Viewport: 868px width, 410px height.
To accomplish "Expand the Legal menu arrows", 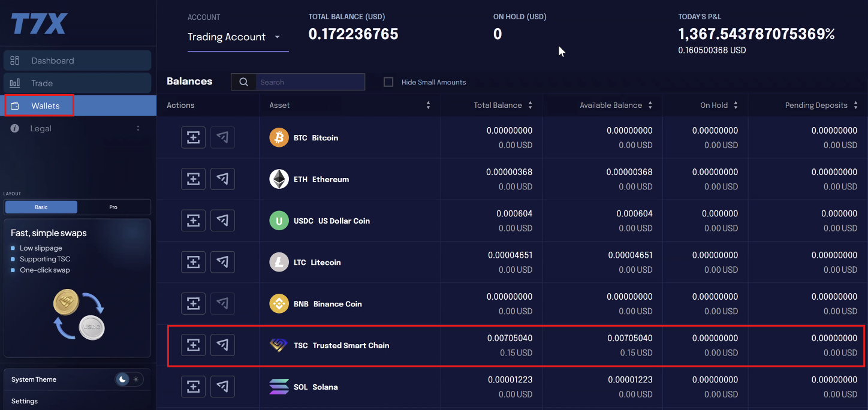I will tap(138, 128).
